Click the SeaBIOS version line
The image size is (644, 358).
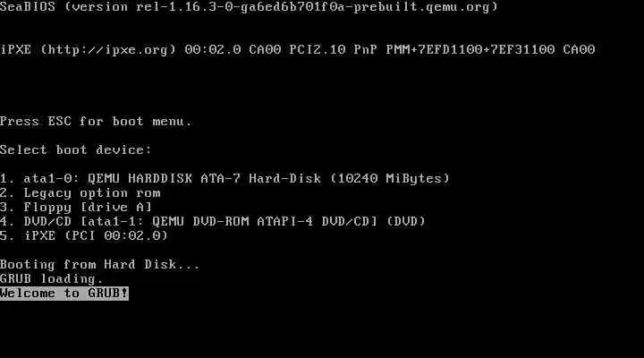pyautogui.click(x=249, y=6)
